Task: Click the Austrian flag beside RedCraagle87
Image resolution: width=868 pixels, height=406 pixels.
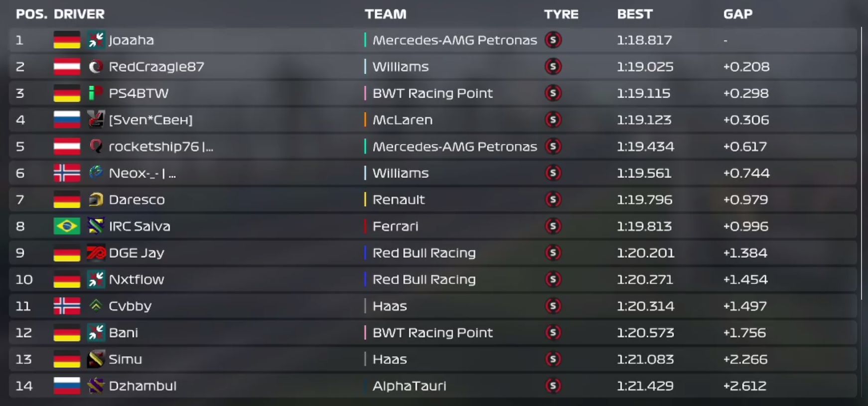Action: 67,66
